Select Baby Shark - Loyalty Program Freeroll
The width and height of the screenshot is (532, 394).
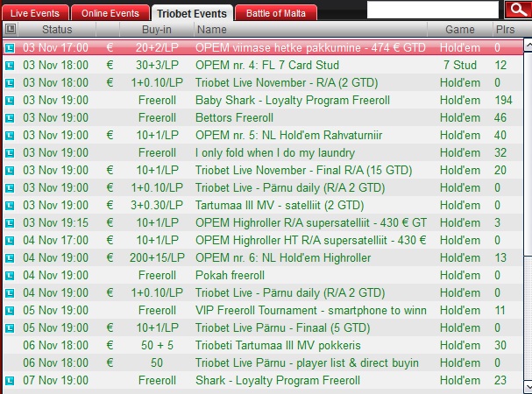(x=293, y=100)
